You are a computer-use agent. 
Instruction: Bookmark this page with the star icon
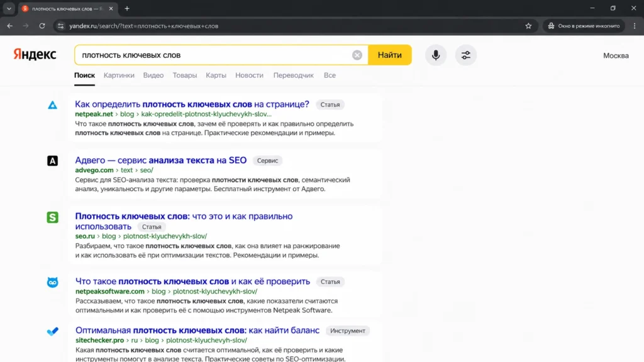click(528, 26)
